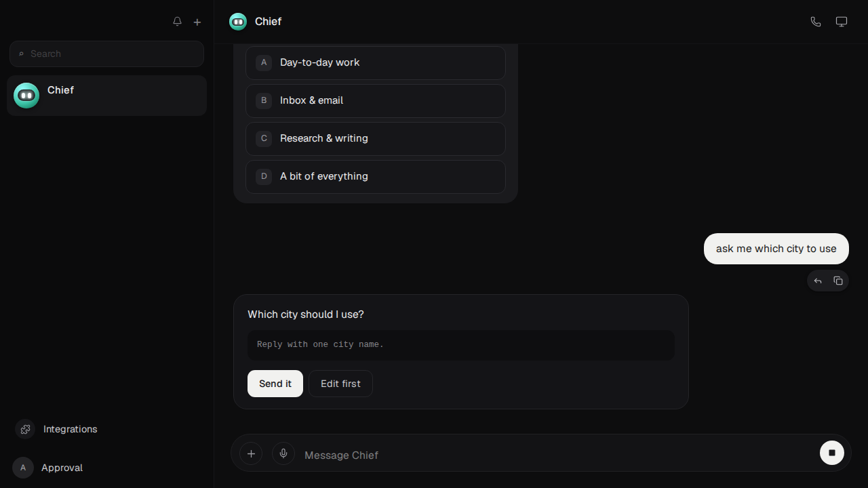Click the Edit first button

(x=340, y=384)
